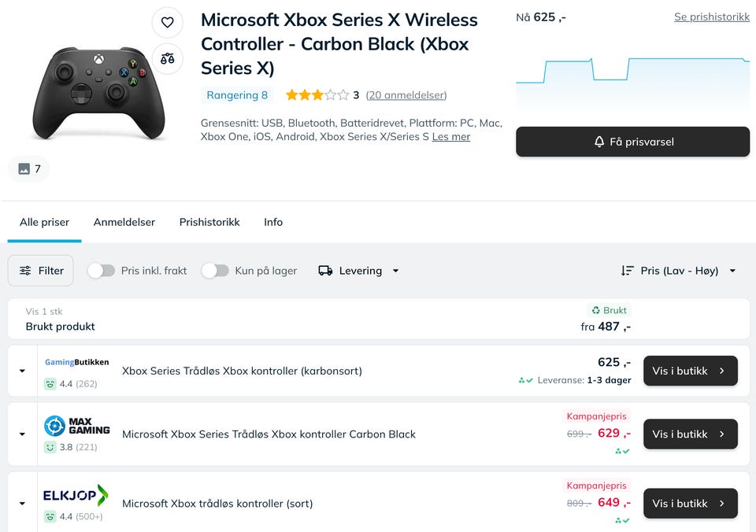Open the 7 images gallery badge
The image size is (756, 532).
tap(29, 168)
